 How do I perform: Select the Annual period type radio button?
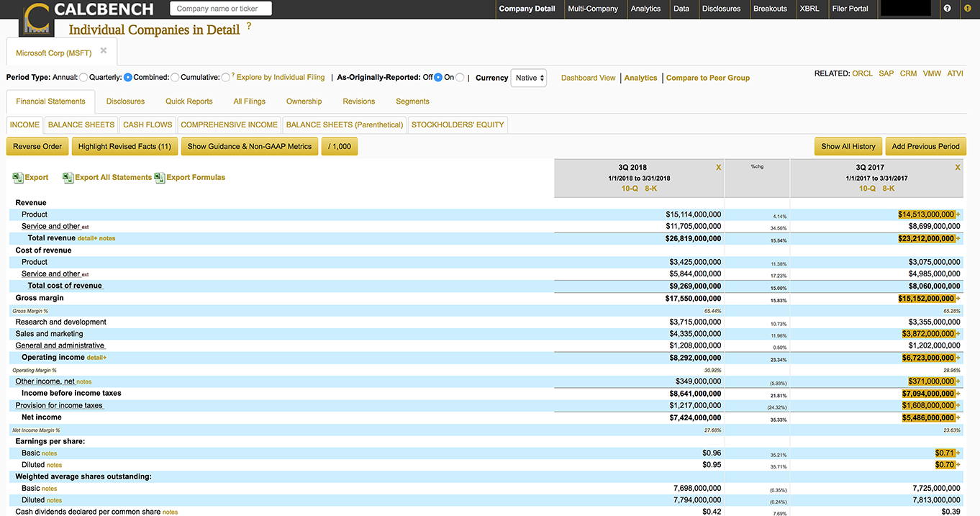coord(83,78)
